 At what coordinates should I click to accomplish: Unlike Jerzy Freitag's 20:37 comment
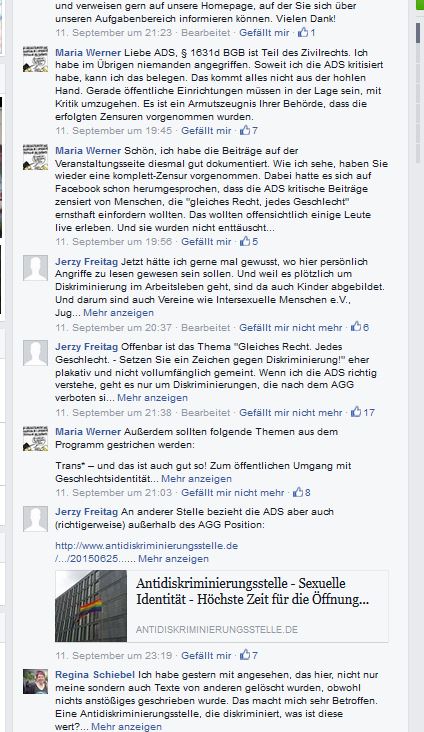290,328
